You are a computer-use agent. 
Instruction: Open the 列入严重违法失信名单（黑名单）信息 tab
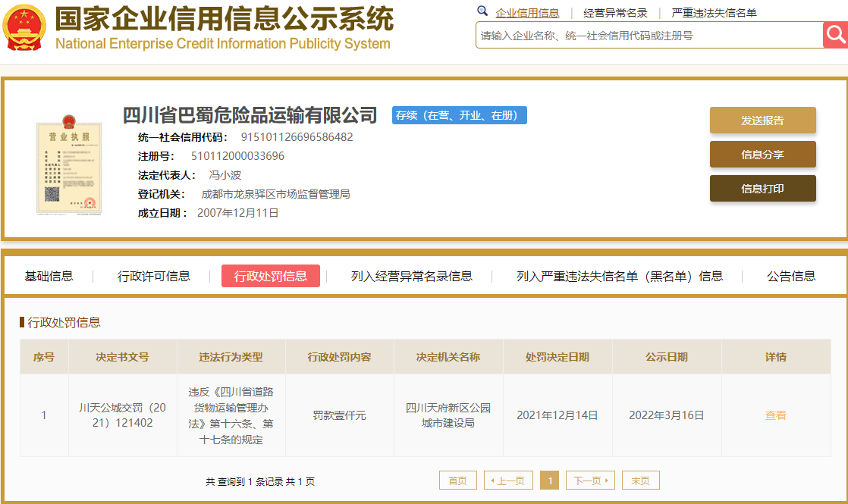coord(620,276)
